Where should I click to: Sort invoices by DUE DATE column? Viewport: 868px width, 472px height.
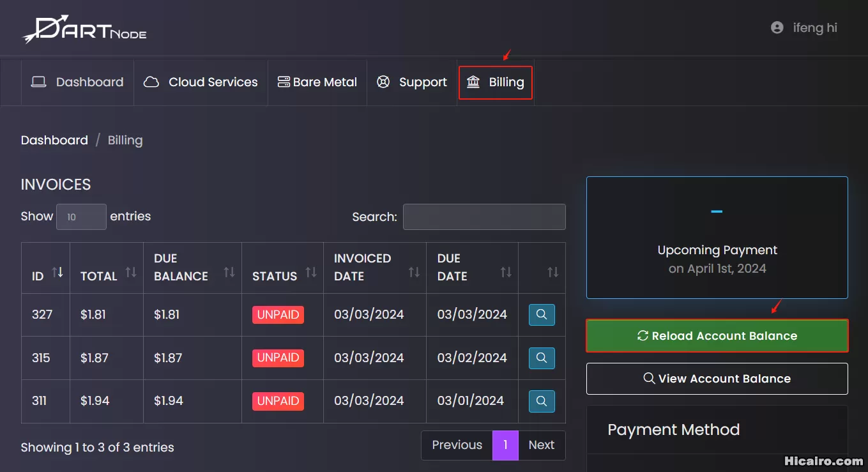click(472, 268)
